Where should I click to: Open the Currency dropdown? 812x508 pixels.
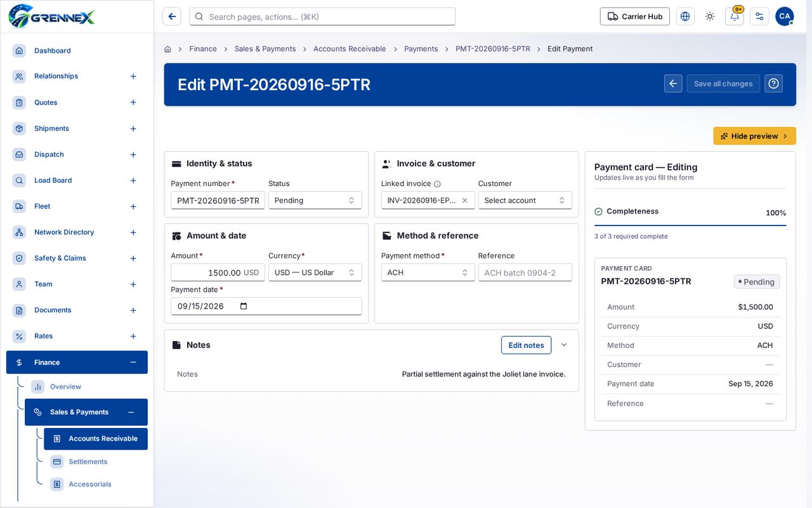tap(315, 272)
